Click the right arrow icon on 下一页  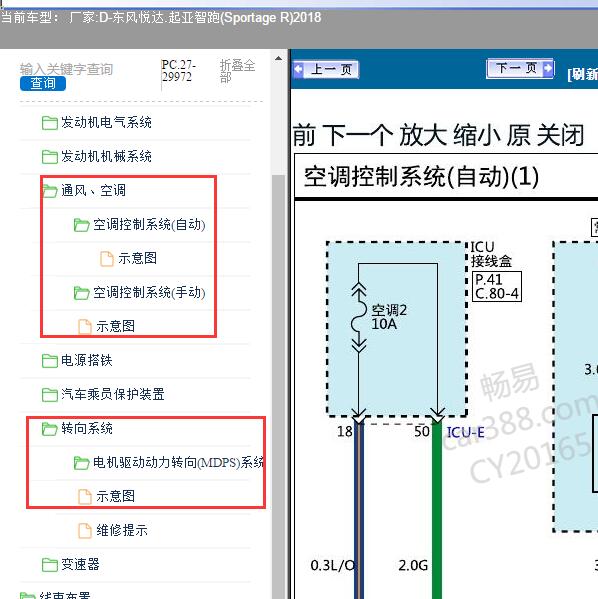pyautogui.click(x=548, y=68)
